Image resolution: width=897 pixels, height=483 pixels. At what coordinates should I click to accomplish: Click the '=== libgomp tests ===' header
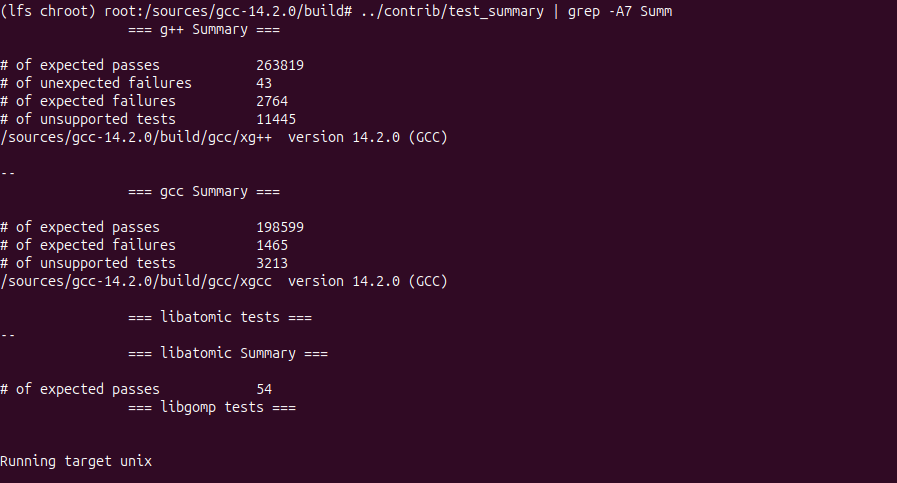pyautogui.click(x=212, y=407)
